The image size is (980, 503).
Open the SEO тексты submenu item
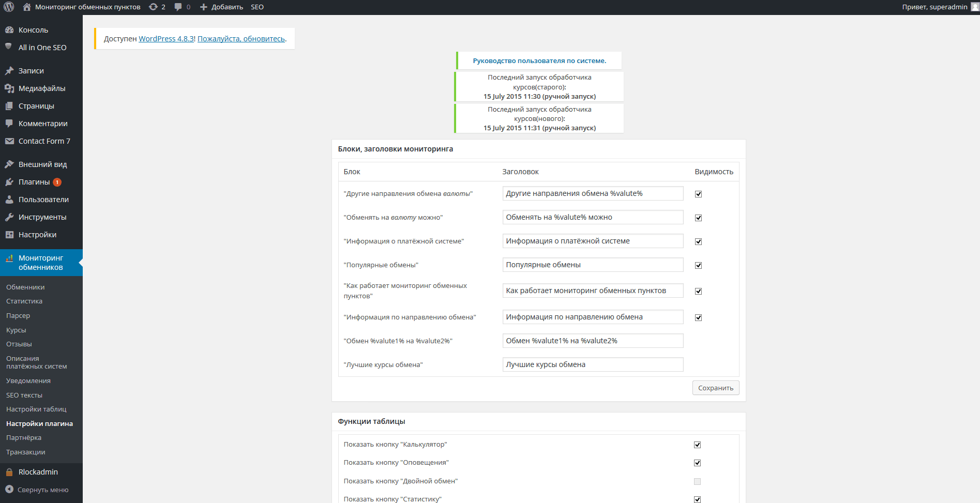pos(24,395)
